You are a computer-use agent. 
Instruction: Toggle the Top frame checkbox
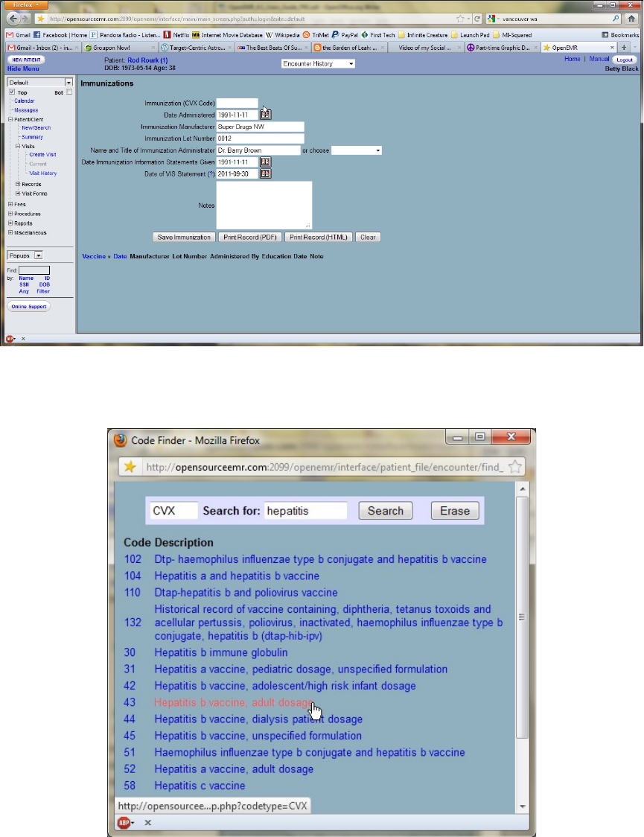(12, 92)
